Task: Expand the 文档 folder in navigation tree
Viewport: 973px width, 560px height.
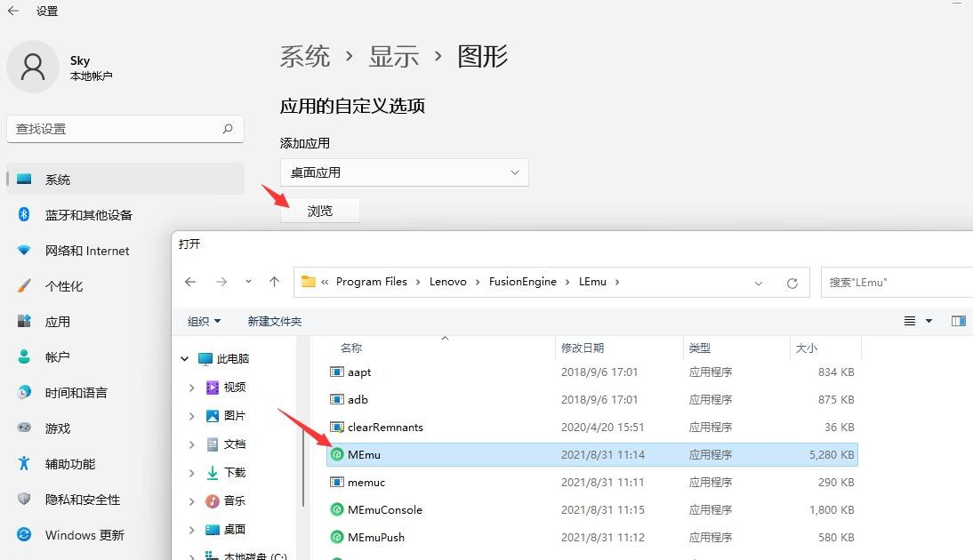Action: 191,444
